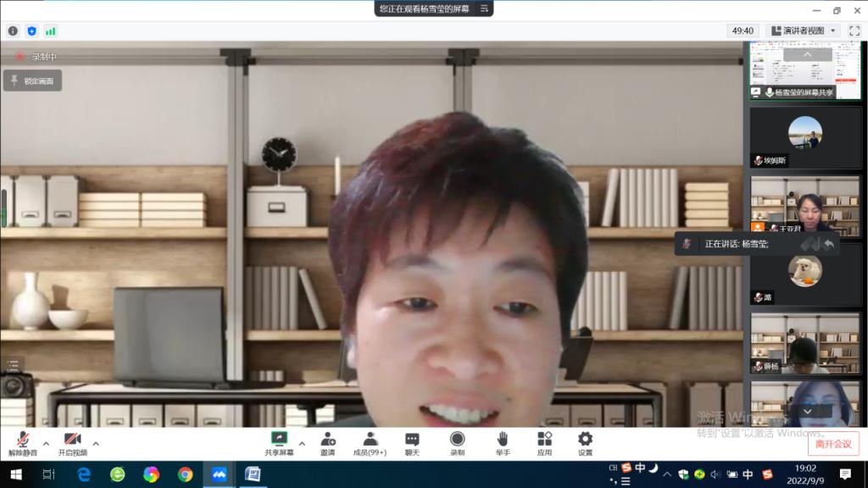This screenshot has height=488, width=868.
Task: Click 离开会议 to leave the meeting
Action: point(833,443)
